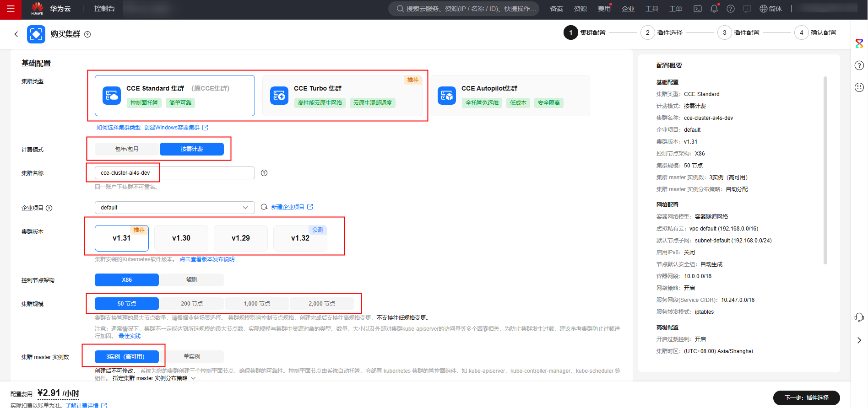
Task: Select the CCE Standard 集群 card
Action: [x=175, y=96]
